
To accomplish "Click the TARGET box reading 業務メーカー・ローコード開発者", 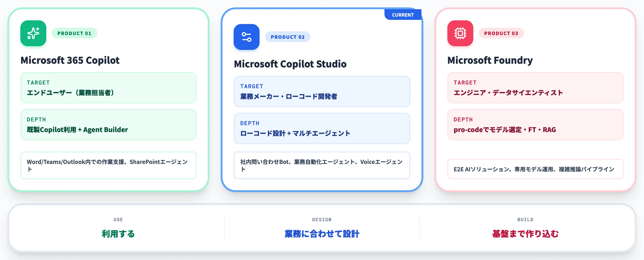I will pos(322,92).
